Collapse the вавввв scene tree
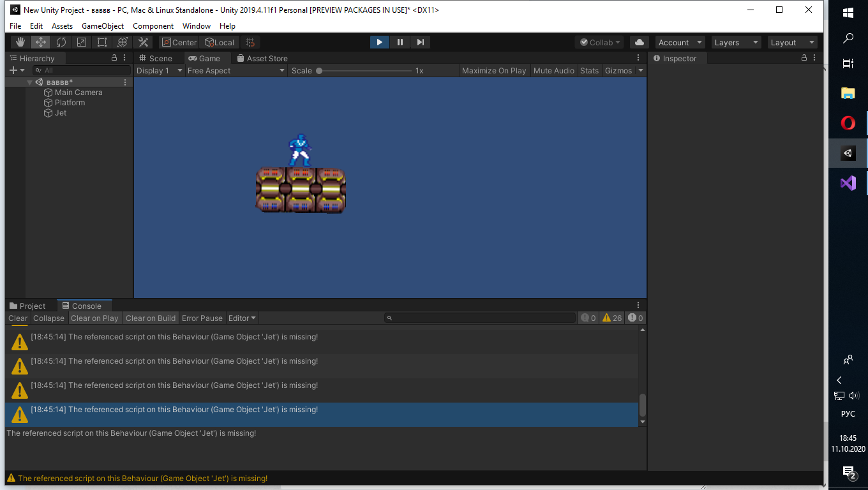This screenshot has width=868, height=490. [29, 82]
